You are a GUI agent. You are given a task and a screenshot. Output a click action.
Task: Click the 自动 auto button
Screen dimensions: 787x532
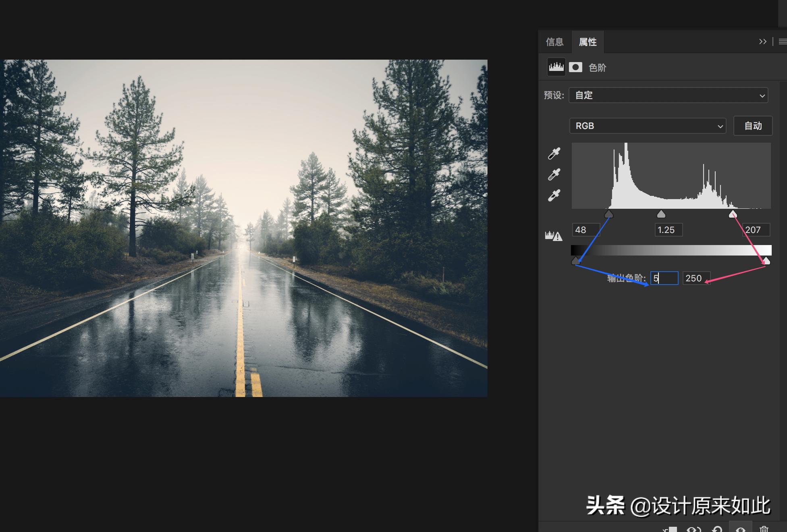(752, 126)
